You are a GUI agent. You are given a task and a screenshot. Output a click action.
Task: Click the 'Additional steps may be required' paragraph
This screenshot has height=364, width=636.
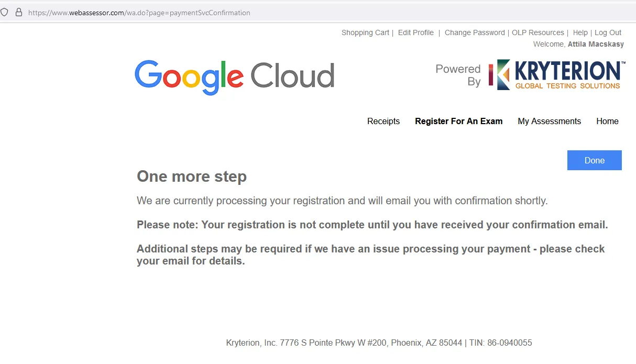tap(371, 255)
